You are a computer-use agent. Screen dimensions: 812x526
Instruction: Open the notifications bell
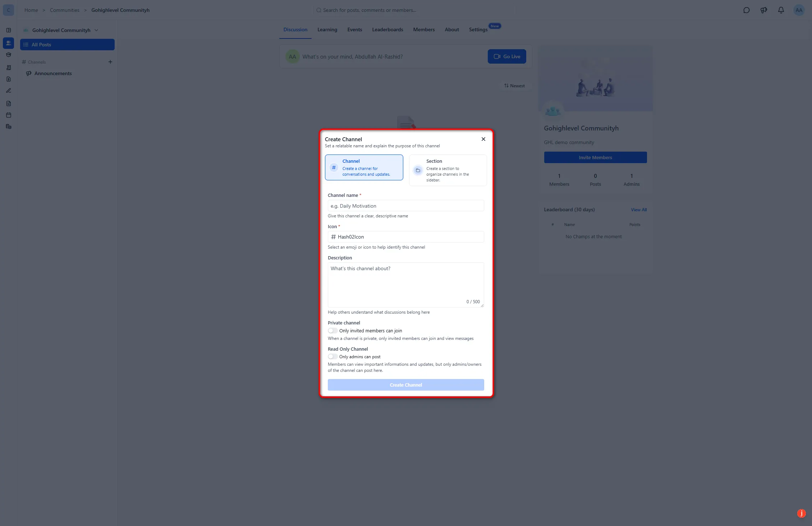coord(781,10)
